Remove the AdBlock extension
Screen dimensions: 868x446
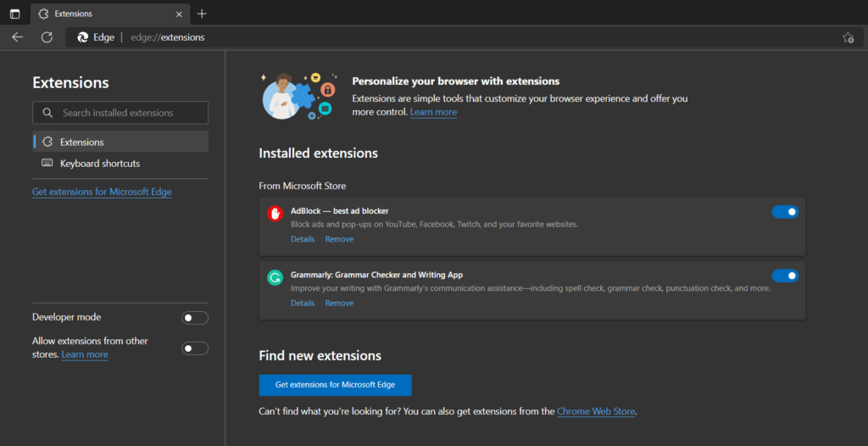(x=339, y=239)
